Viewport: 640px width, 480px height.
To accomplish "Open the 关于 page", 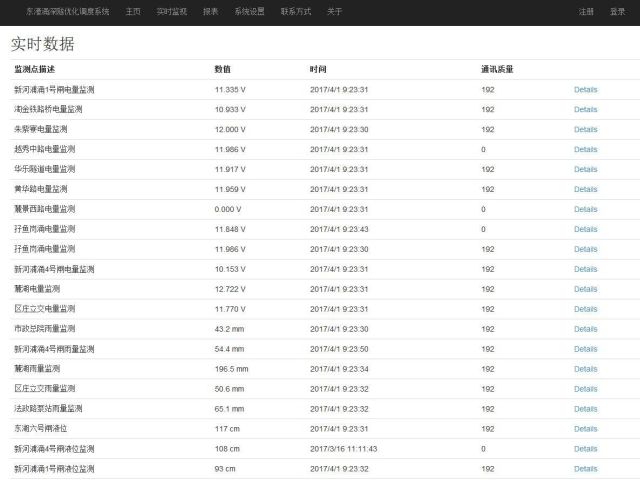I will [x=335, y=12].
